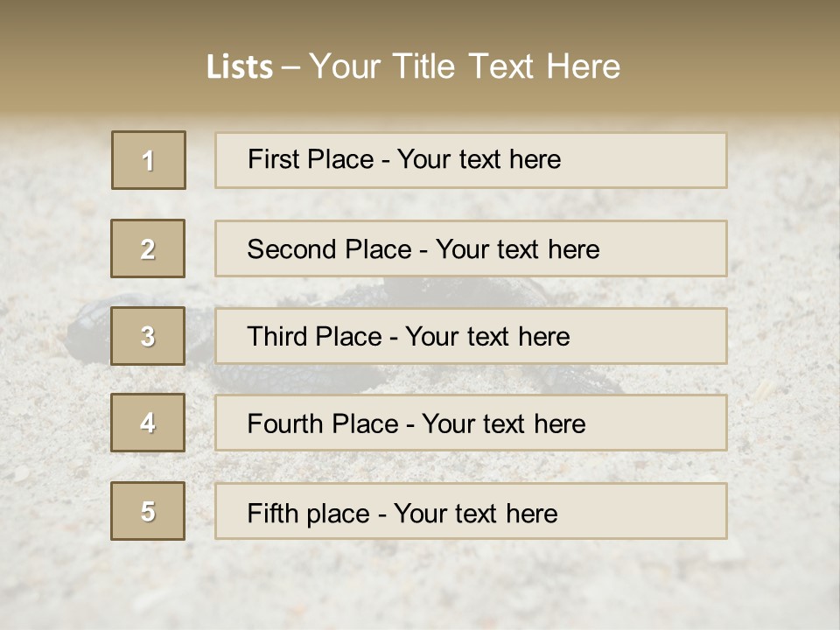Click the words 'Fourth Place' in fourth bar
Image resolution: width=840 pixels, height=630 pixels.
(323, 423)
